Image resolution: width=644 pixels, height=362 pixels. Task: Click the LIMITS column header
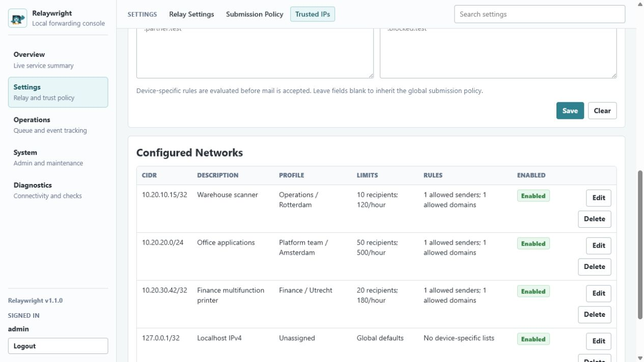tap(367, 175)
